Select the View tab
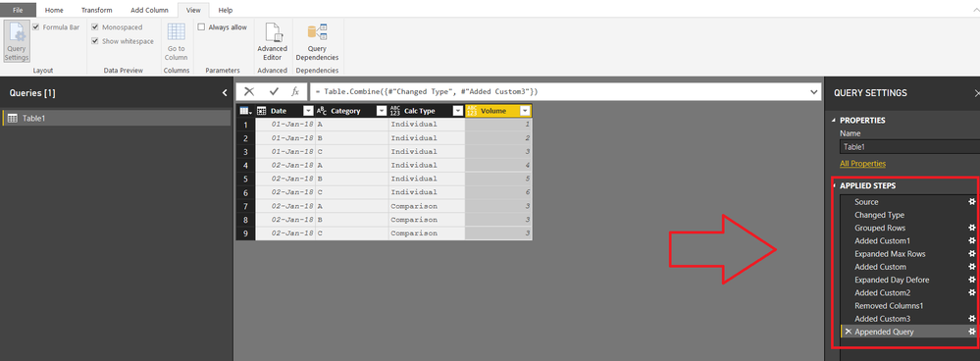 coord(193,10)
